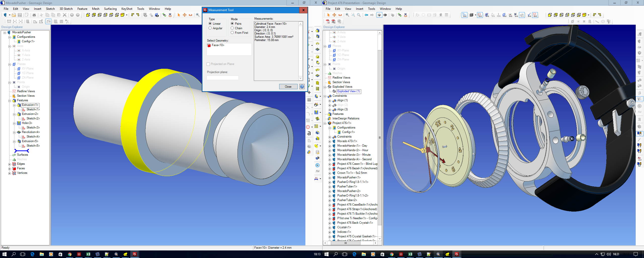The image size is (644, 258).
Task: Click Measurement Tool help question icon
Action: 302,87
